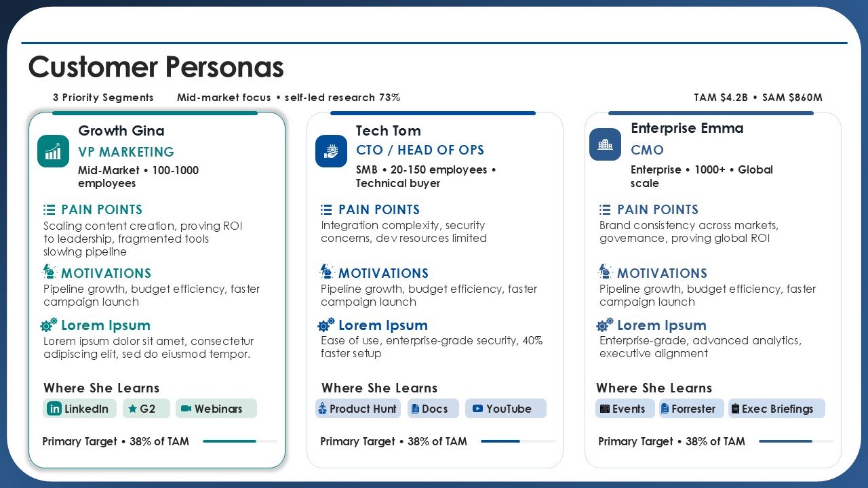Click Enterprise Emma's TAM progress bar
Screen dimensions: 868x488
click(796, 441)
